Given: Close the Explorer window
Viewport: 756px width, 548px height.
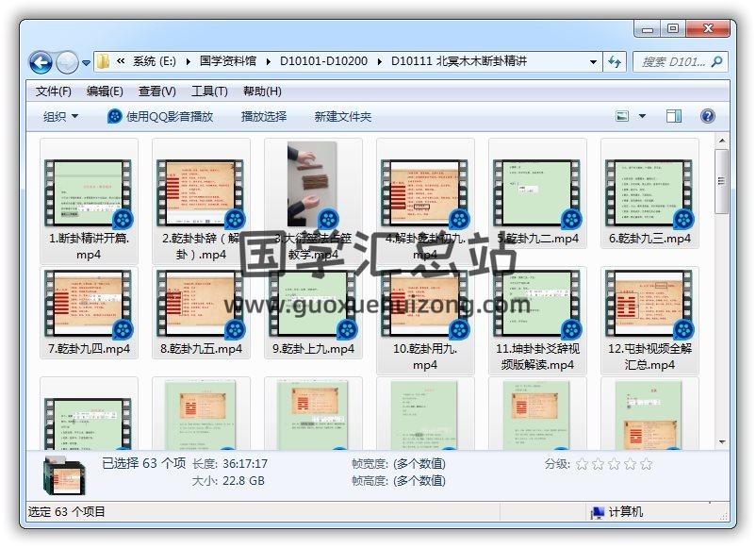Looking at the screenshot, I should click(x=708, y=29).
